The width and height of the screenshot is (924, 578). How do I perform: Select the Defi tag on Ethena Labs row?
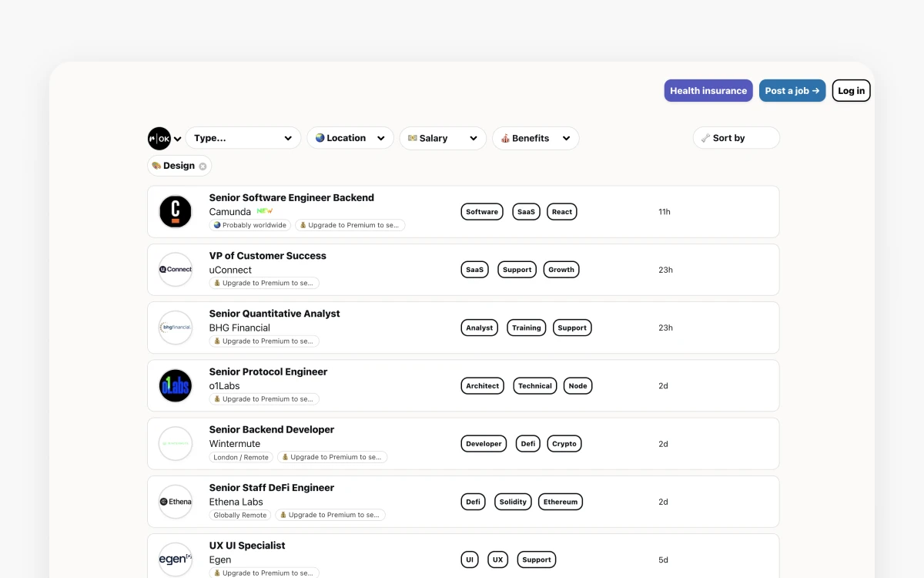coord(474,502)
